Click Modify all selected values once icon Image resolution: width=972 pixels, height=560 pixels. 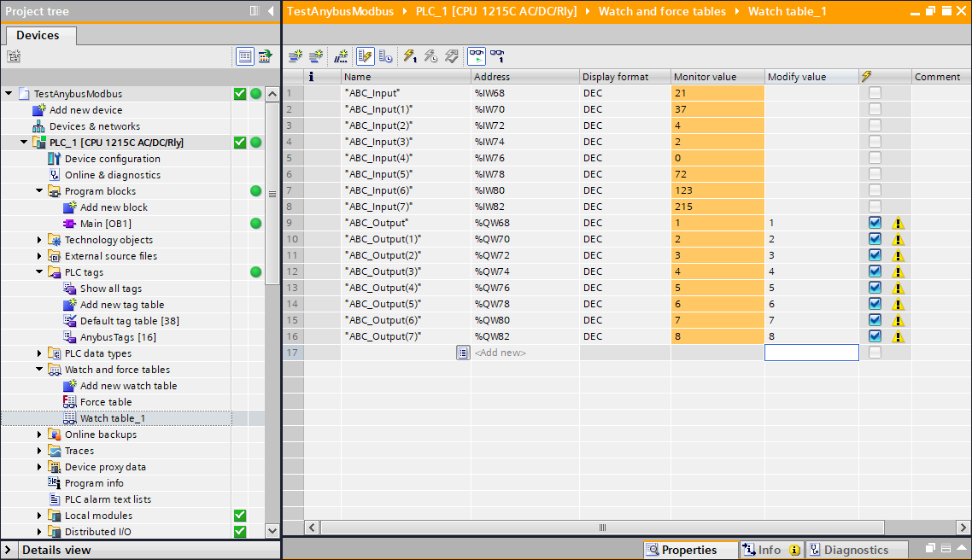coord(410,56)
